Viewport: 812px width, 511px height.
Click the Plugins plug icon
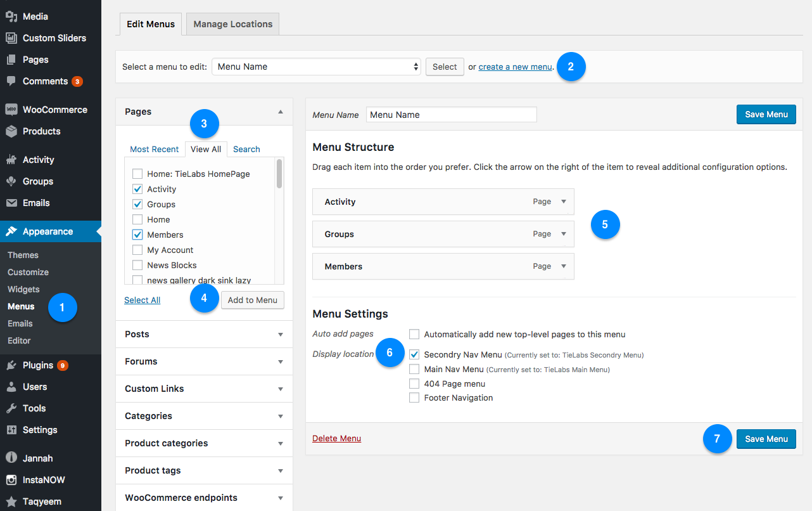[x=11, y=365]
